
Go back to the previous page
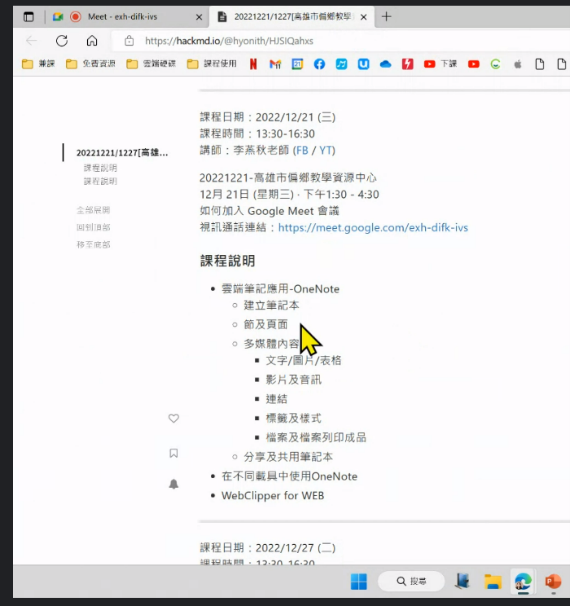31,41
